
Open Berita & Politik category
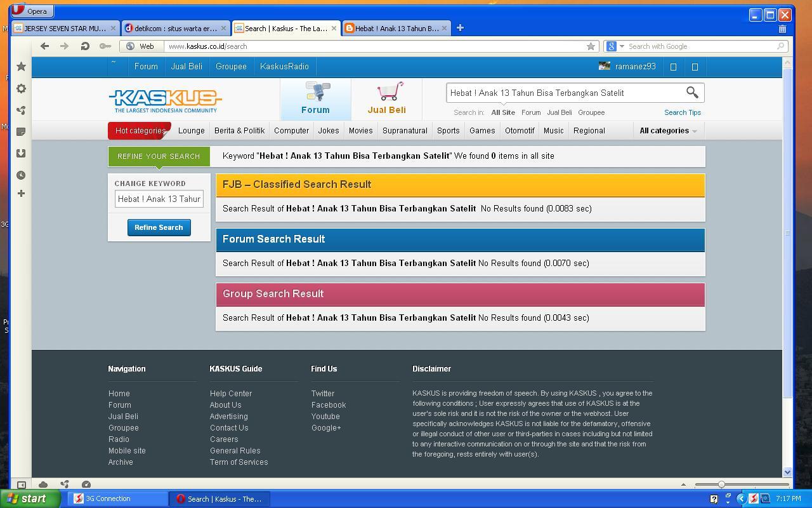(239, 130)
